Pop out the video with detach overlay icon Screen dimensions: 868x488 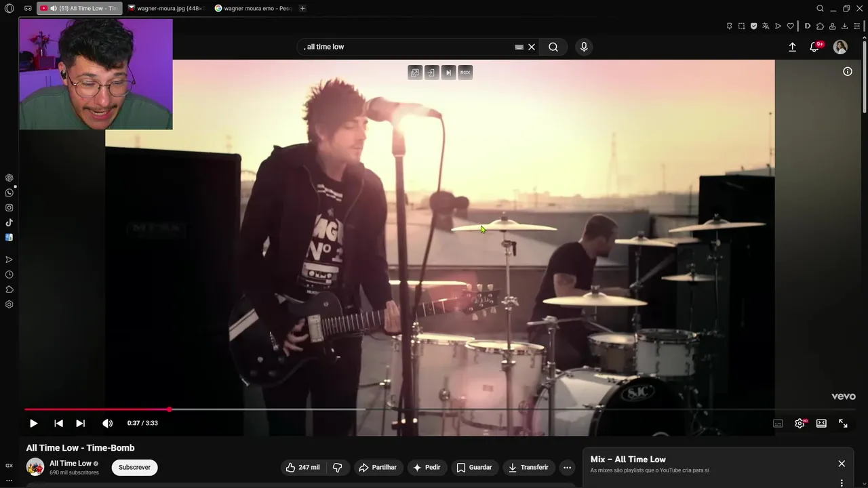pos(415,73)
